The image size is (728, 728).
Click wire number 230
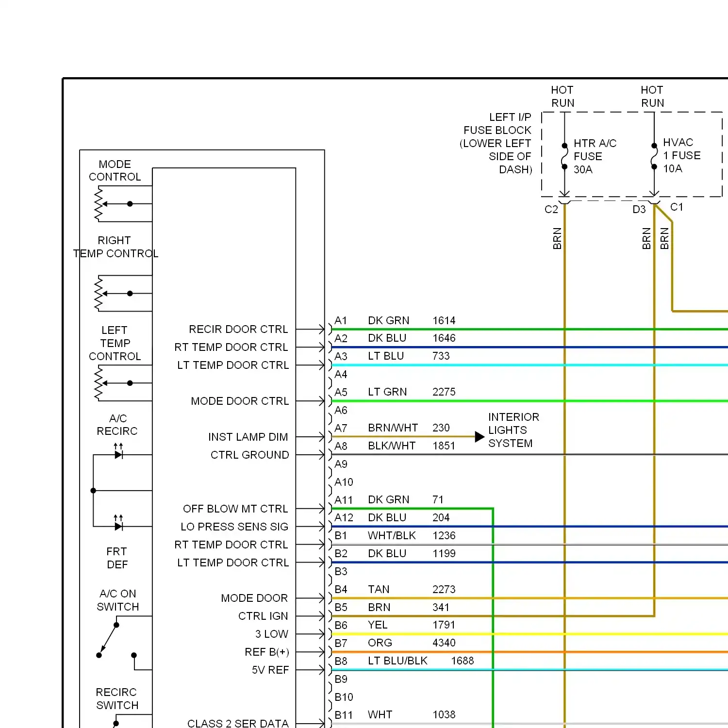tap(441, 428)
